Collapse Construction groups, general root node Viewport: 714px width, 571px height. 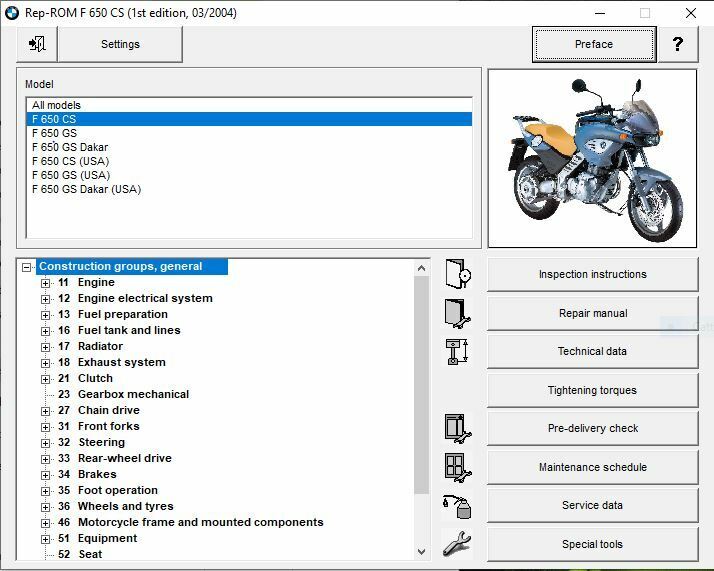(x=27, y=267)
